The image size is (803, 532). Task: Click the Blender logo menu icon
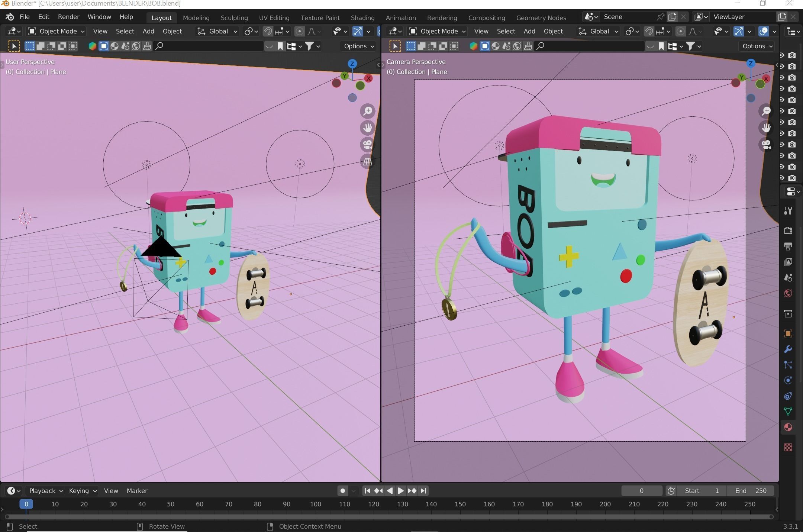click(x=10, y=17)
